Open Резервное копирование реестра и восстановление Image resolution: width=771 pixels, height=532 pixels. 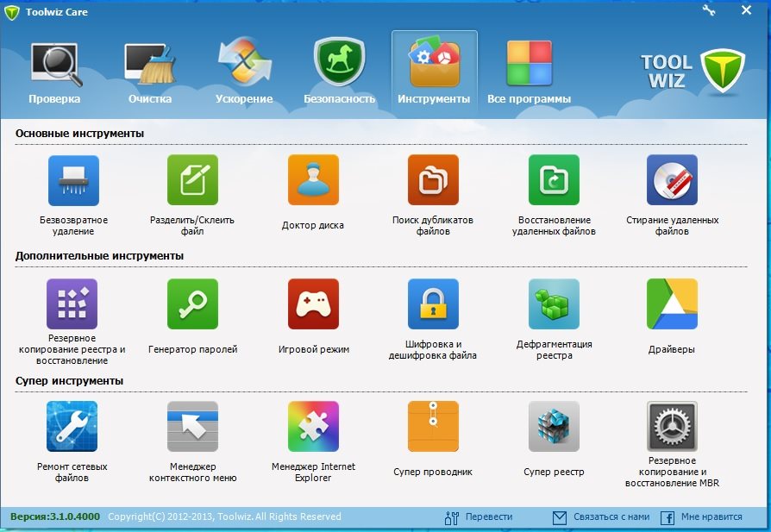click(72, 304)
